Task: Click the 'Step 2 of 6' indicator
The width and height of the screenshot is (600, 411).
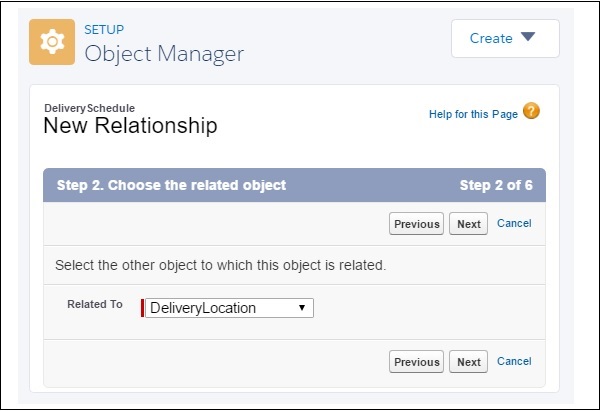Action: [x=496, y=185]
